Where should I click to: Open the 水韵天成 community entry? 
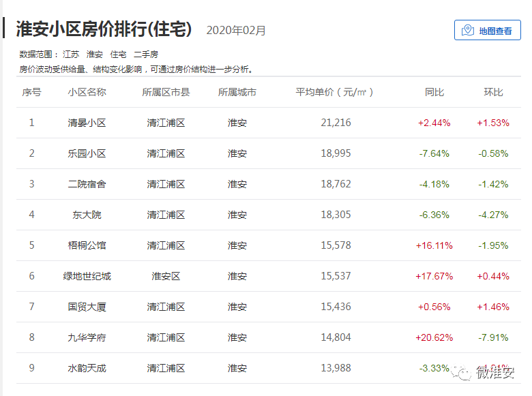pos(87,368)
